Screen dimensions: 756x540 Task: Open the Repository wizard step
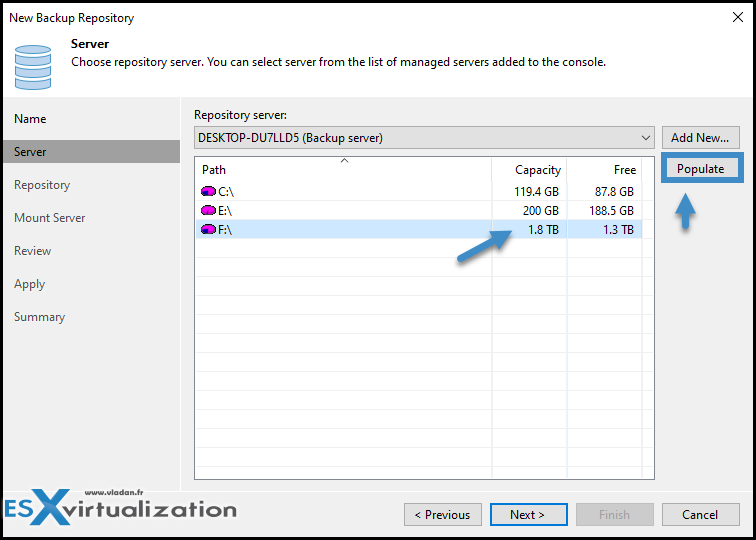(x=42, y=185)
